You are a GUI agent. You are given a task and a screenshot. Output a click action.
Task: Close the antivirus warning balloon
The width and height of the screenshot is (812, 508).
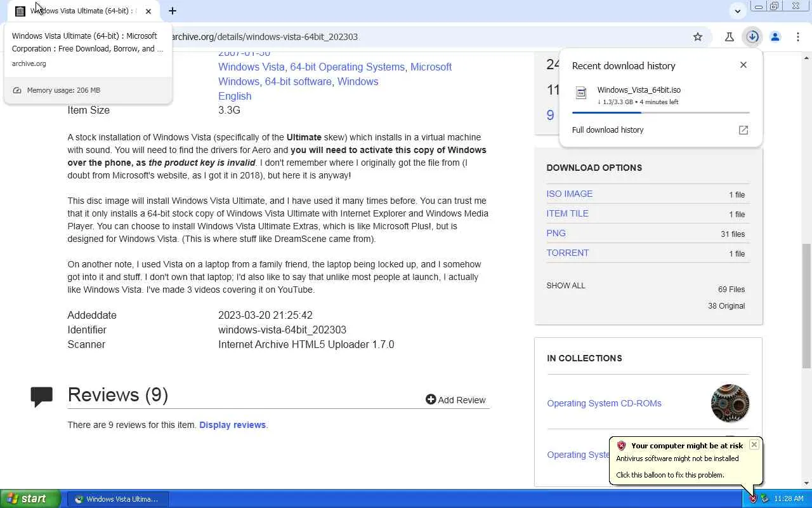754,444
